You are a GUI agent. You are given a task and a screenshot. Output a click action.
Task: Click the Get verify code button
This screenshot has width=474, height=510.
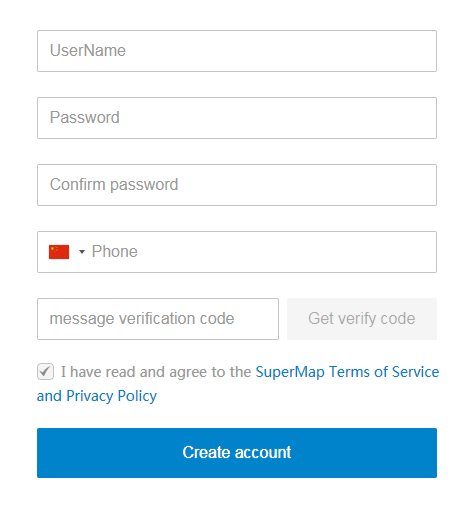[362, 319]
